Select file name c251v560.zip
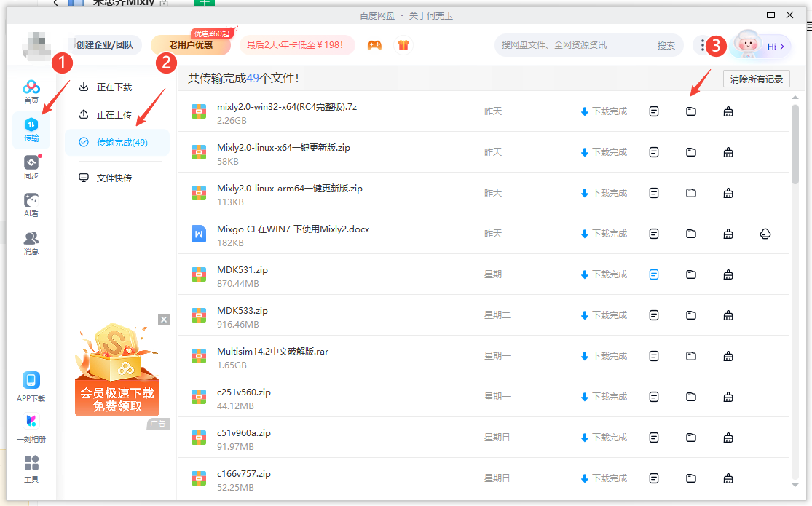The width and height of the screenshot is (812, 506). click(243, 392)
